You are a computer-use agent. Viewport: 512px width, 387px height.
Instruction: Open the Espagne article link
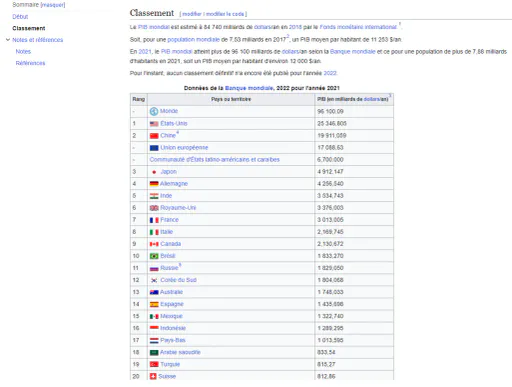[172, 304]
